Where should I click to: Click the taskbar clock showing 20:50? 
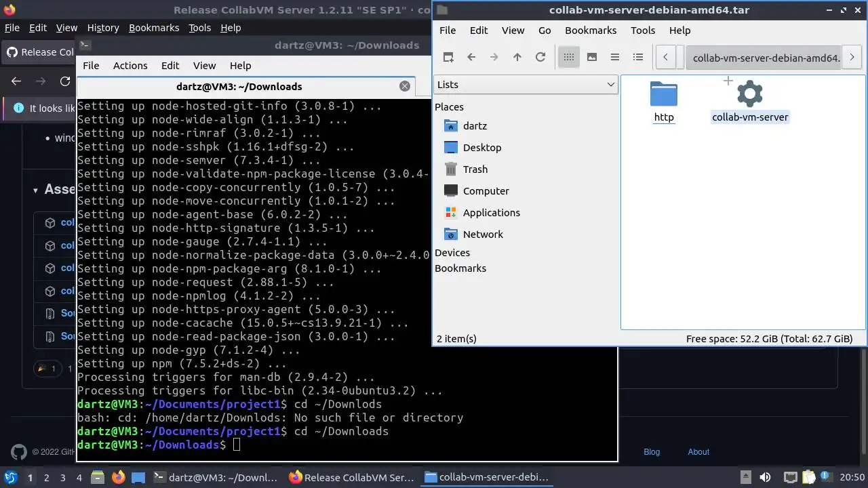(852, 477)
